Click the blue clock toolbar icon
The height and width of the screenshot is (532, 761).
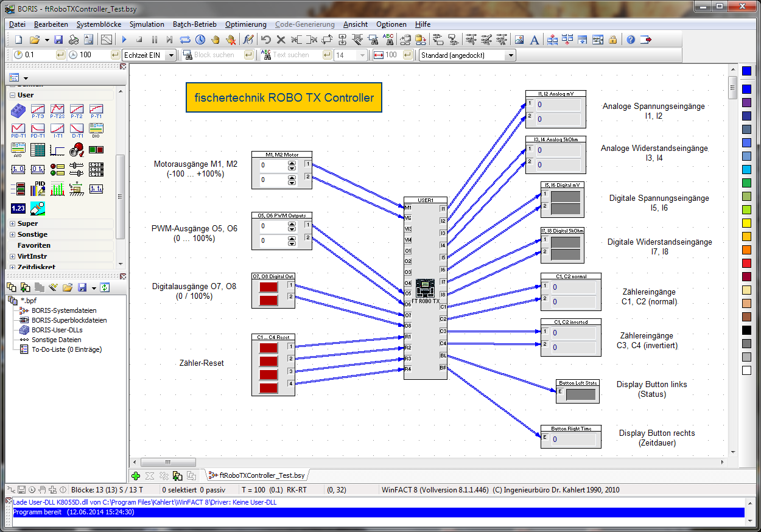[200, 40]
